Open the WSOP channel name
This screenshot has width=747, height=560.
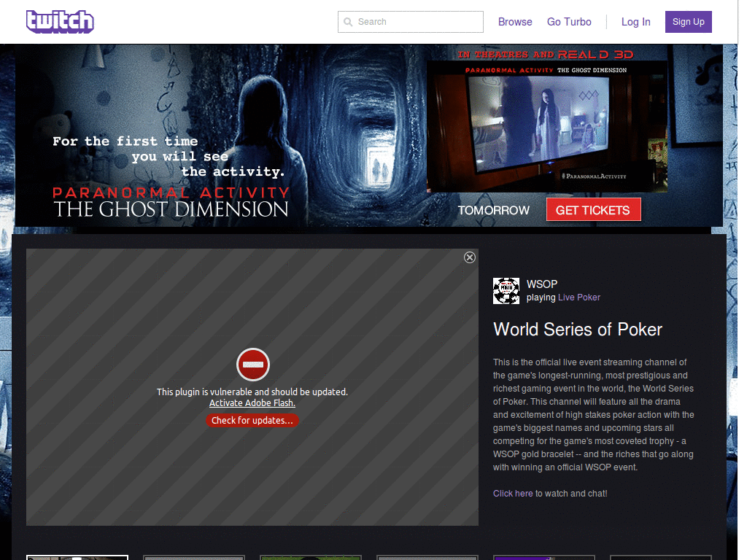click(x=542, y=284)
